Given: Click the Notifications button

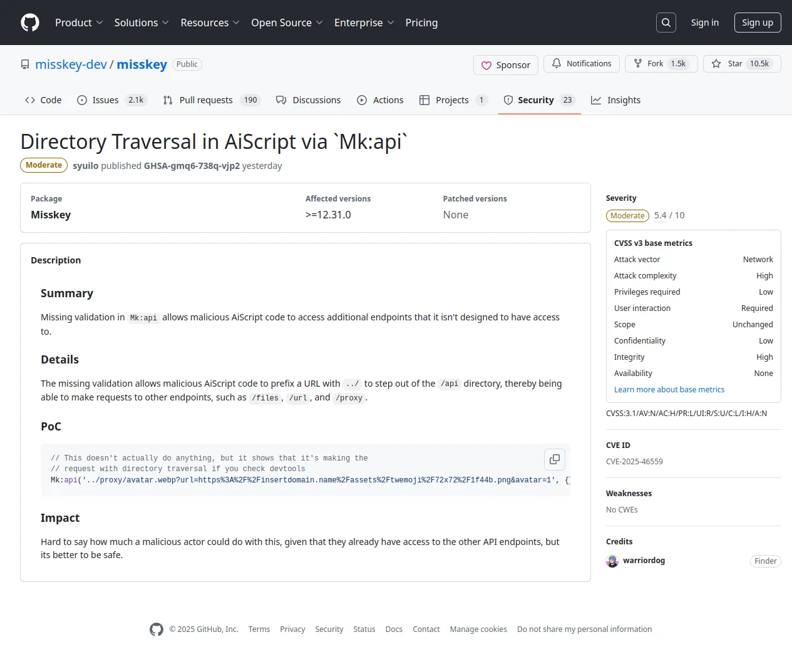Looking at the screenshot, I should pyautogui.click(x=582, y=64).
